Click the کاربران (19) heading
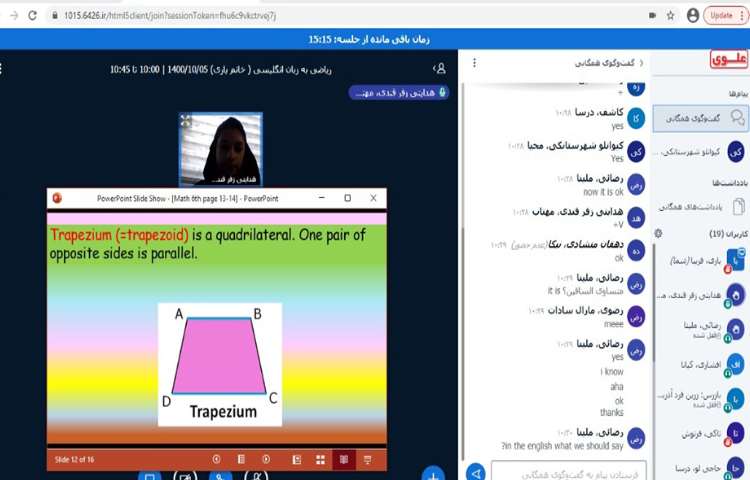This screenshot has height=480, width=750. pos(729,233)
